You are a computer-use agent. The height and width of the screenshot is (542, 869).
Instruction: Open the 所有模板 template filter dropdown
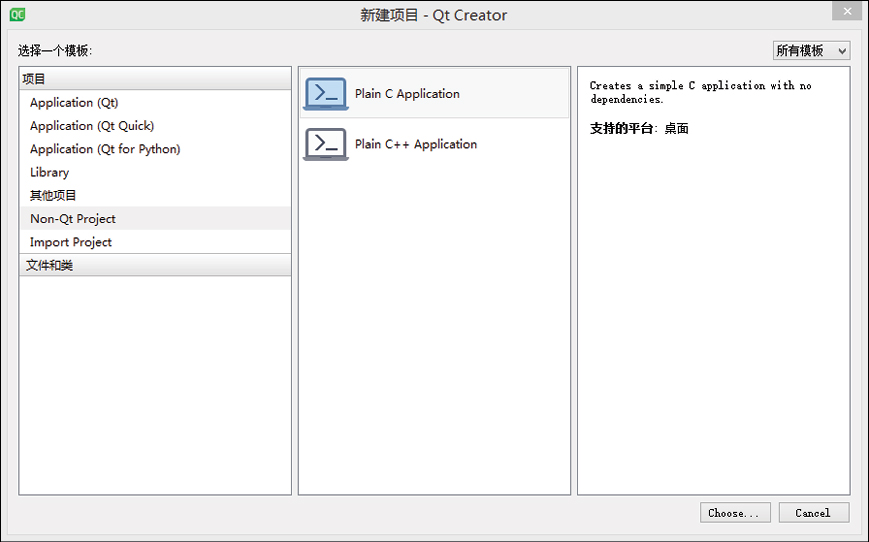[x=811, y=51]
